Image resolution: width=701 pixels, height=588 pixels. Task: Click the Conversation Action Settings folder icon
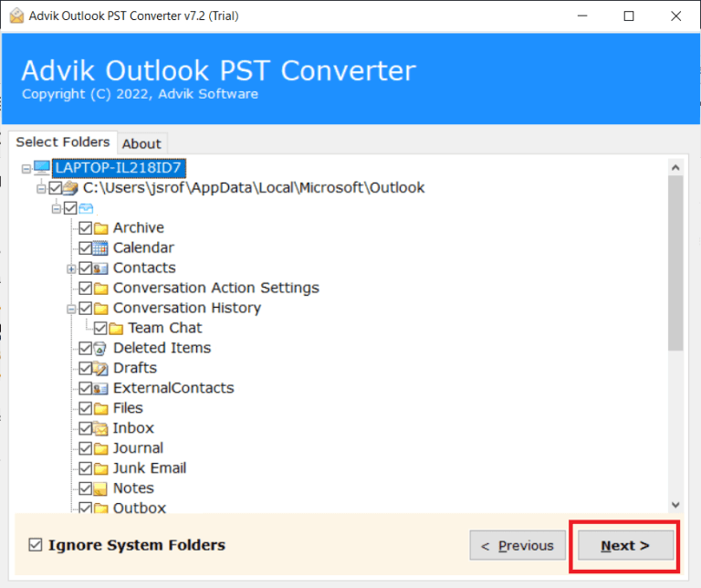tap(101, 289)
